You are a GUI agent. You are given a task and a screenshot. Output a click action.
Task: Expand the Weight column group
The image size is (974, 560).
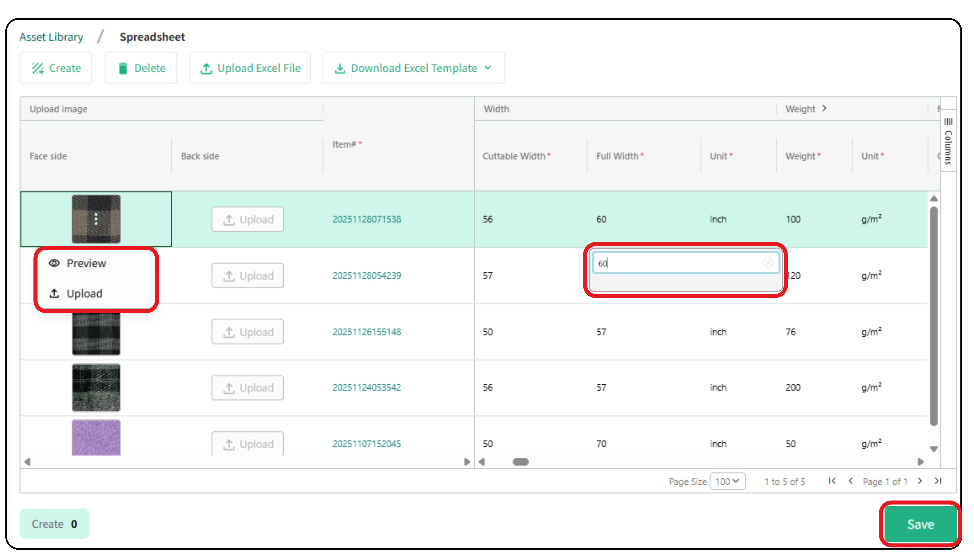824,109
